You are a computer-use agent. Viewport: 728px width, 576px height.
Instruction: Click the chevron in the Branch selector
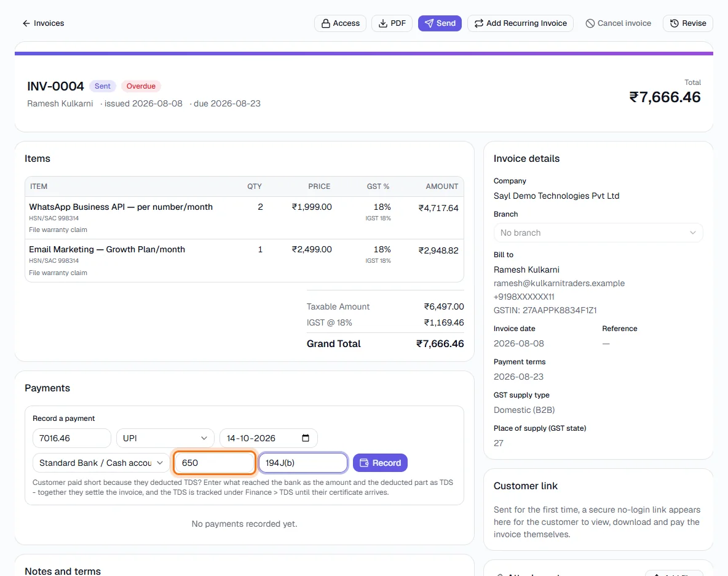coord(693,233)
